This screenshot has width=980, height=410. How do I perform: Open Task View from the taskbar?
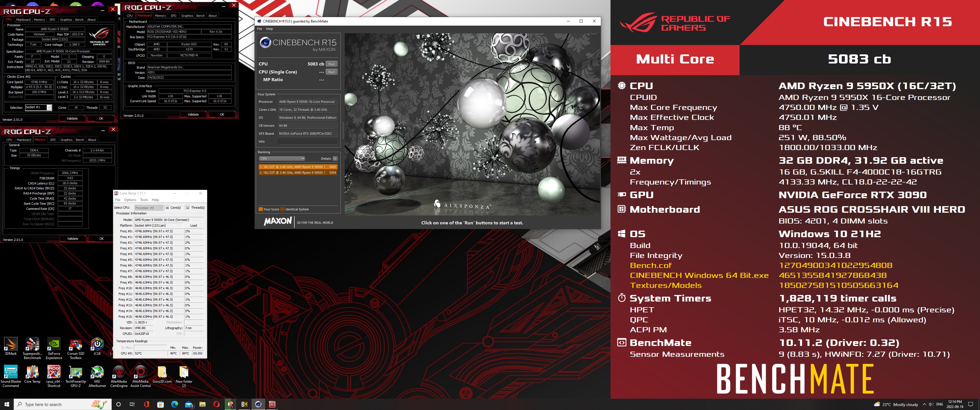tap(132, 404)
